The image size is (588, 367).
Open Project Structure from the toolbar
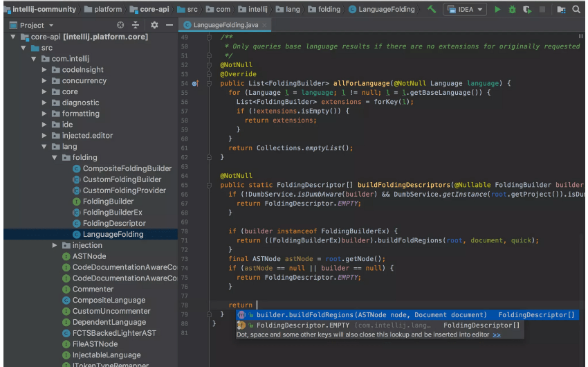pos(560,10)
